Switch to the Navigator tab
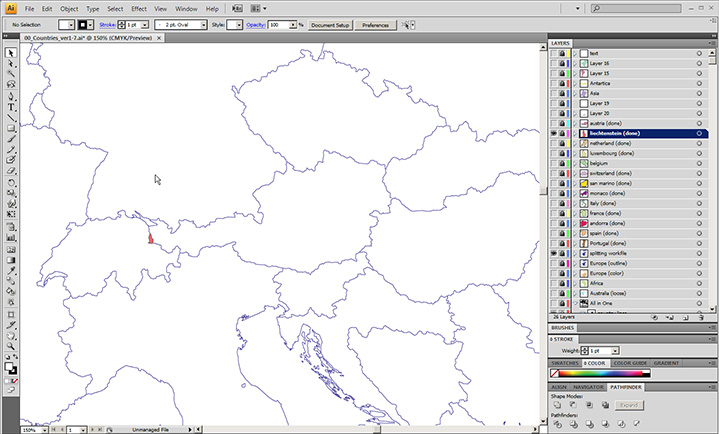 click(x=588, y=387)
